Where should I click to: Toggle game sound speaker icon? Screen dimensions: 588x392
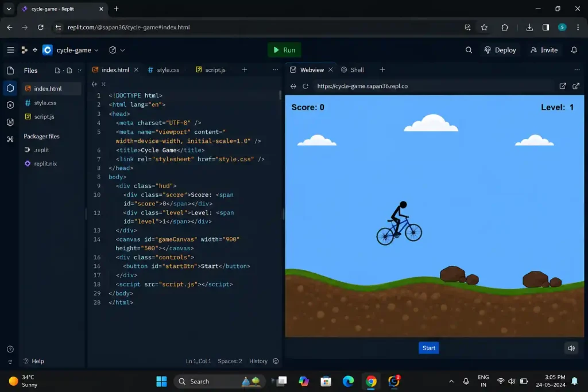571,348
